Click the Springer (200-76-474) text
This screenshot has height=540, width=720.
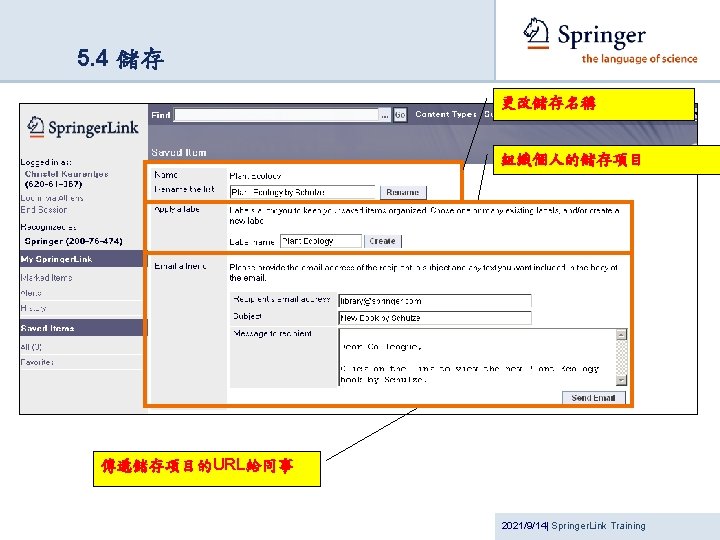(73, 241)
